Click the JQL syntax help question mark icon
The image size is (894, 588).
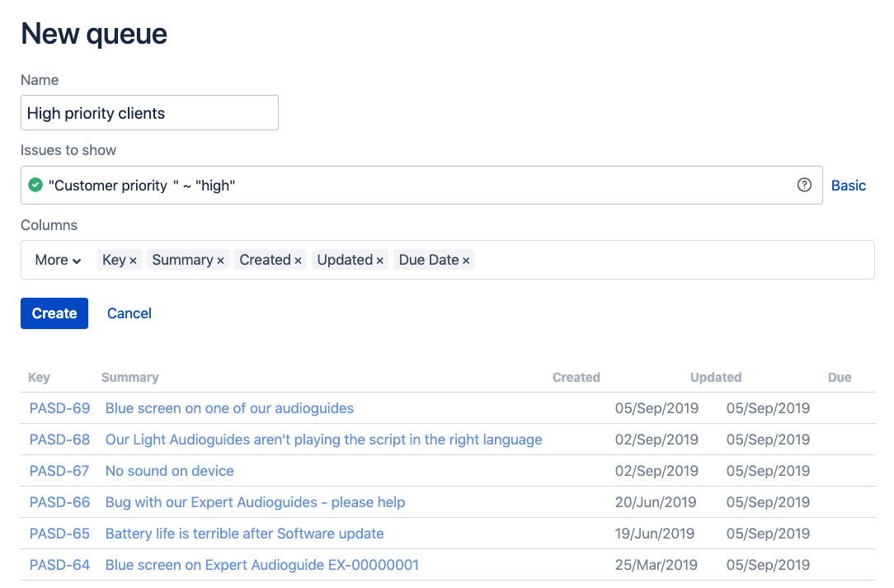tap(804, 186)
